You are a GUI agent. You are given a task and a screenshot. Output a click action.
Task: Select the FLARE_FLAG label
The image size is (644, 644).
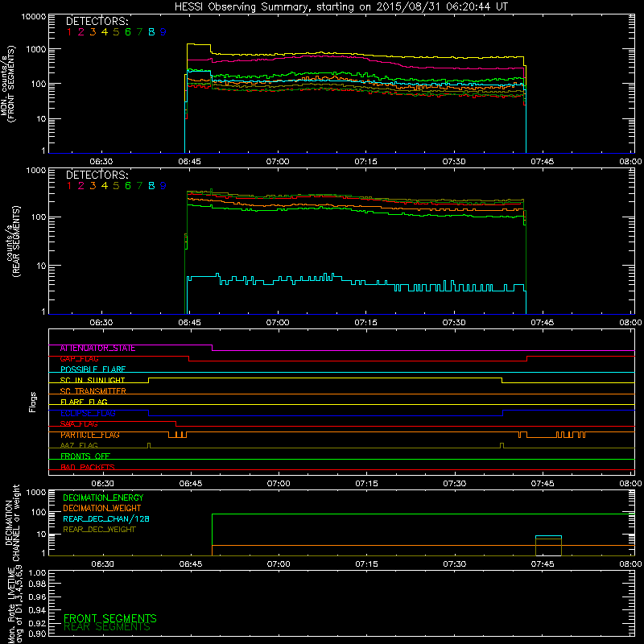(x=84, y=402)
